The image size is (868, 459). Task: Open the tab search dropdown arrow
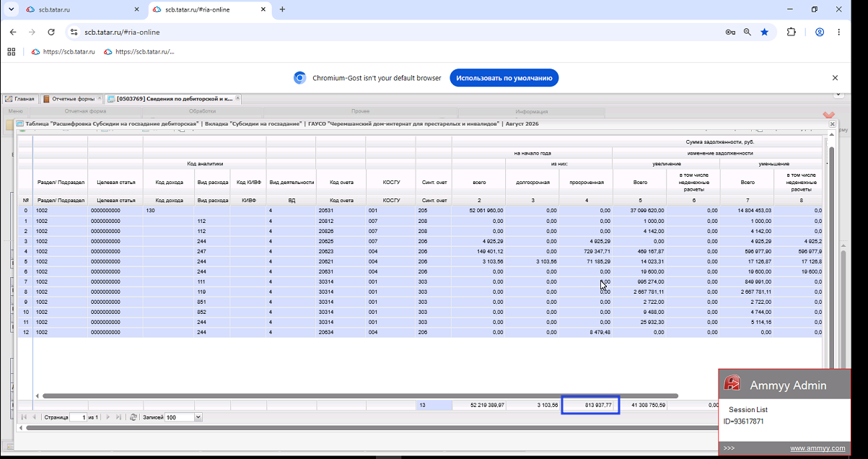[x=10, y=9]
